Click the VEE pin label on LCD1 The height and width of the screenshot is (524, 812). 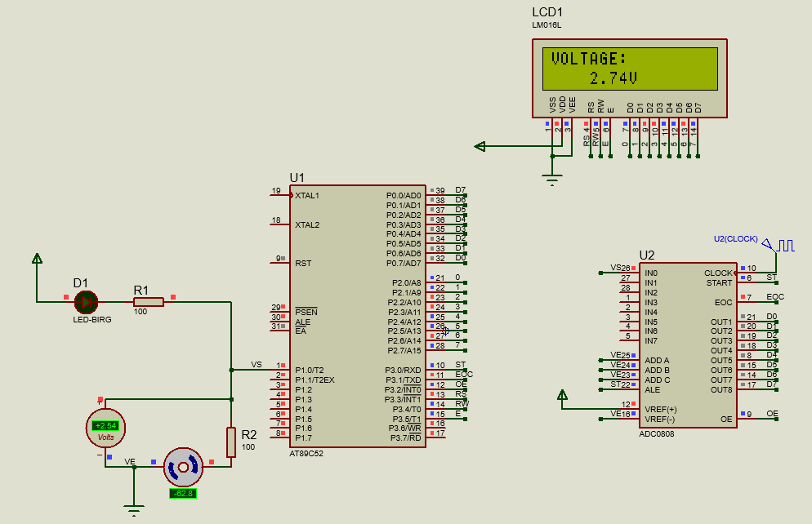572,105
